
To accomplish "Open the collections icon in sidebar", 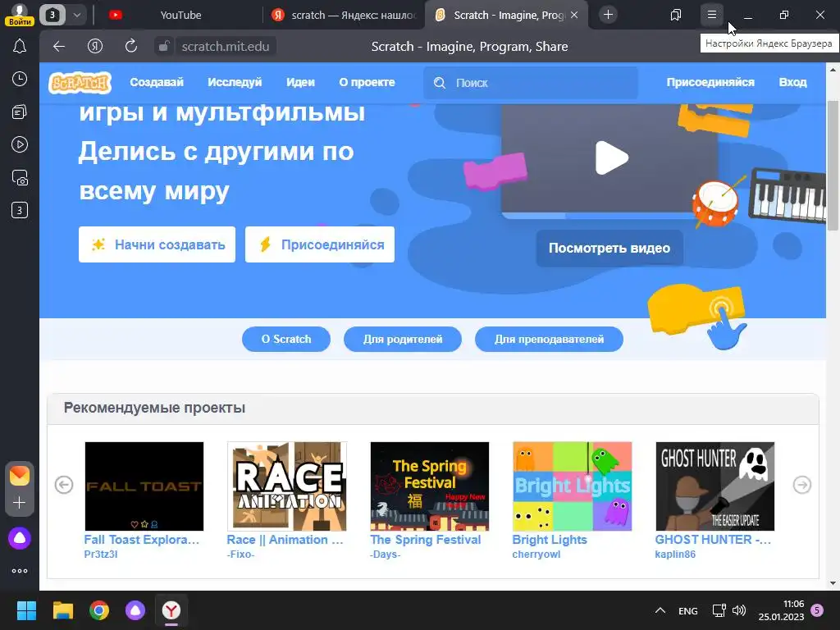I will (x=20, y=112).
